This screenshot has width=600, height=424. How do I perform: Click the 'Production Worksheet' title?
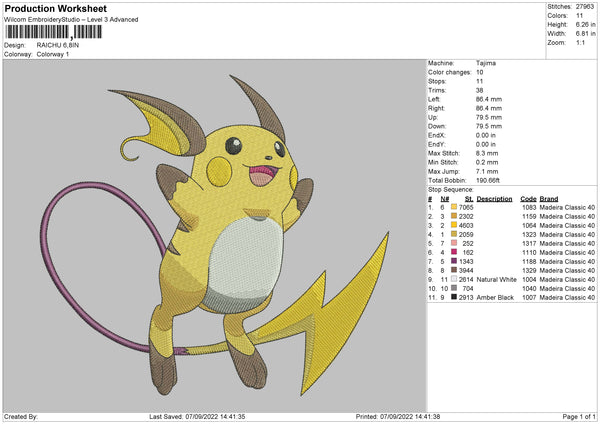[x=56, y=8]
